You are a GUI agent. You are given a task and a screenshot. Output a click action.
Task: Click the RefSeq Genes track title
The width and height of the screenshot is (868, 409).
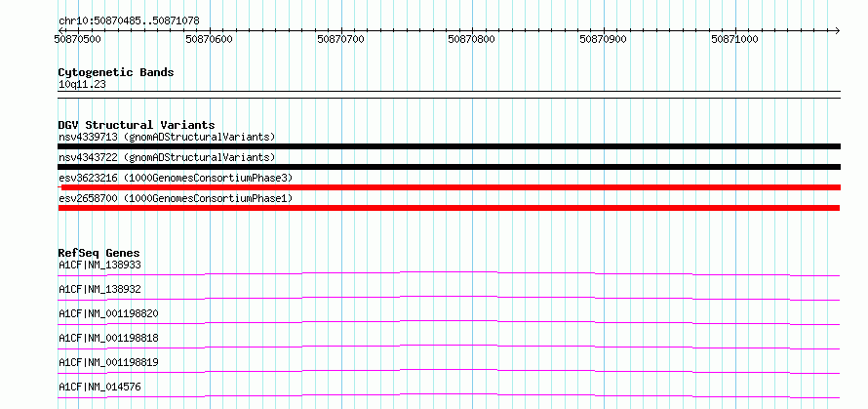[99, 253]
